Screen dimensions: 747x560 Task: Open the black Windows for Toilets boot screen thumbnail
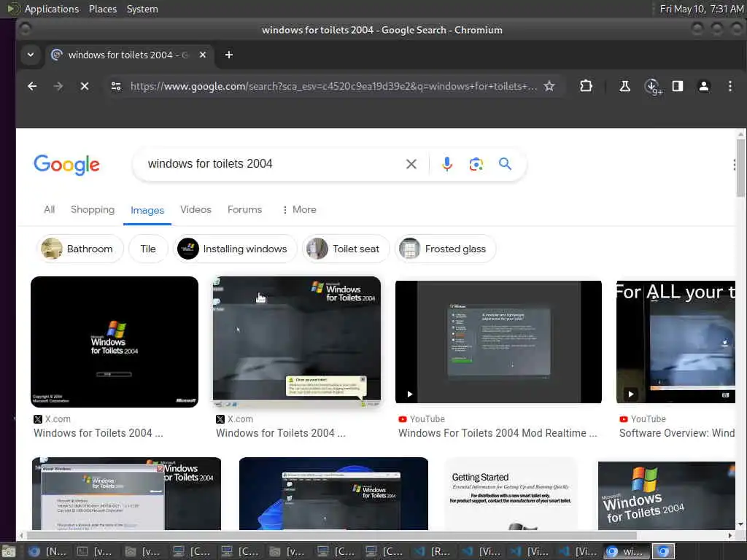coord(115,341)
